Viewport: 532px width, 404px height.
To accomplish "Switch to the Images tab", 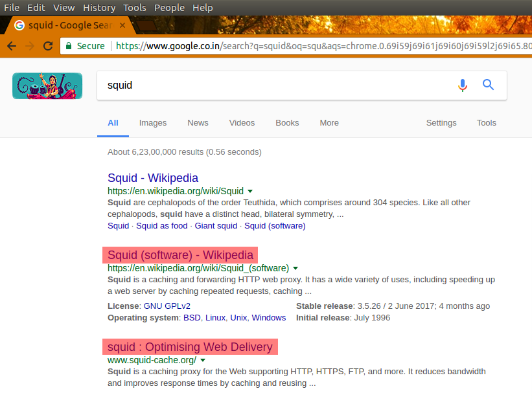I will point(153,123).
